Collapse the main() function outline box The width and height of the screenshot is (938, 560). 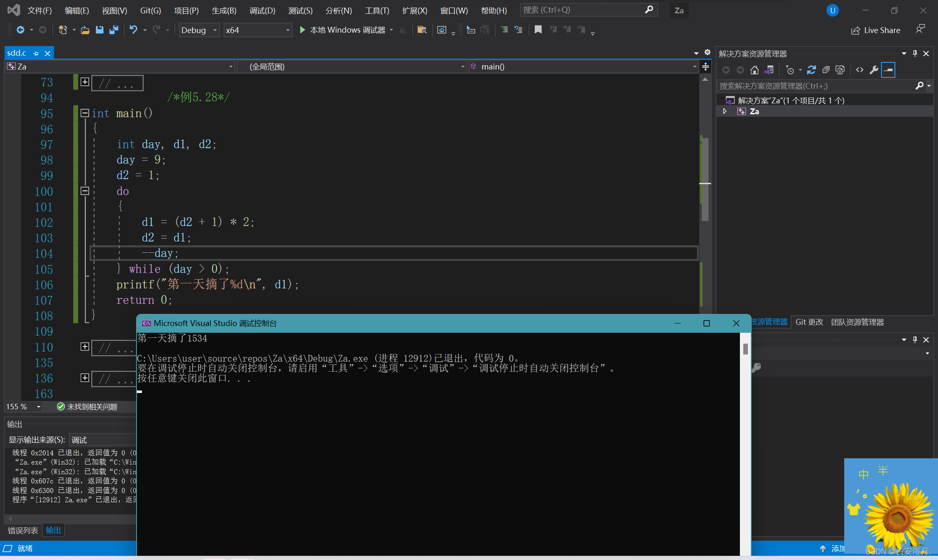[85, 113]
